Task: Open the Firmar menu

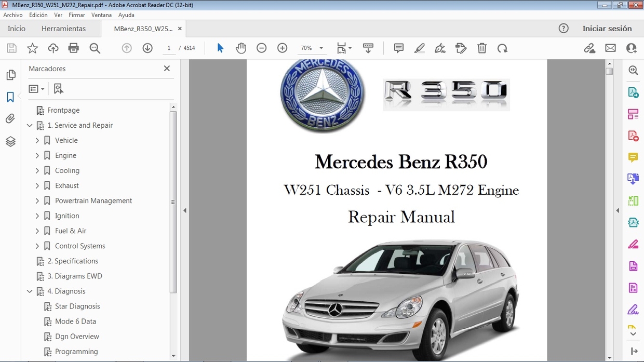Action: [x=77, y=15]
